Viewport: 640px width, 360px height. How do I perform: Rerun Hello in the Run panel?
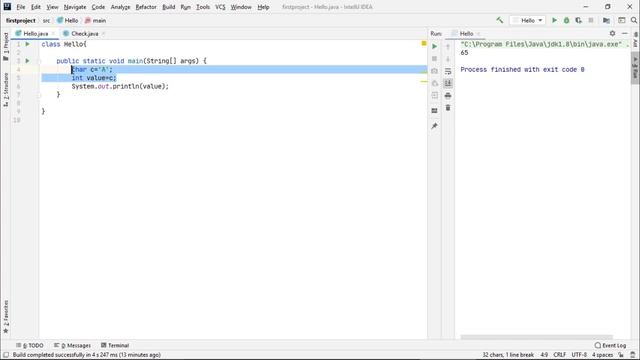click(434, 47)
